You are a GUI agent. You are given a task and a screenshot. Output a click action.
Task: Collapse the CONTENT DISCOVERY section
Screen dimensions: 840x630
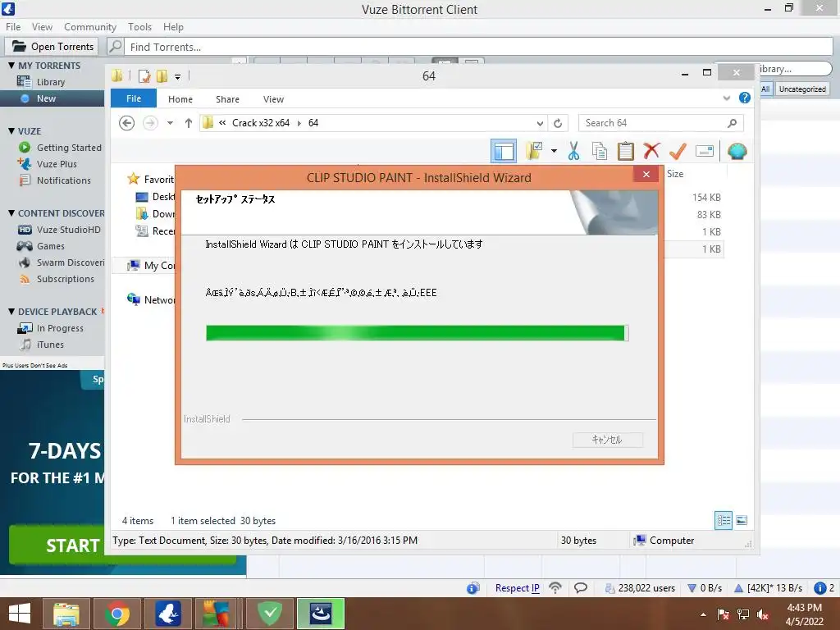coord(11,213)
